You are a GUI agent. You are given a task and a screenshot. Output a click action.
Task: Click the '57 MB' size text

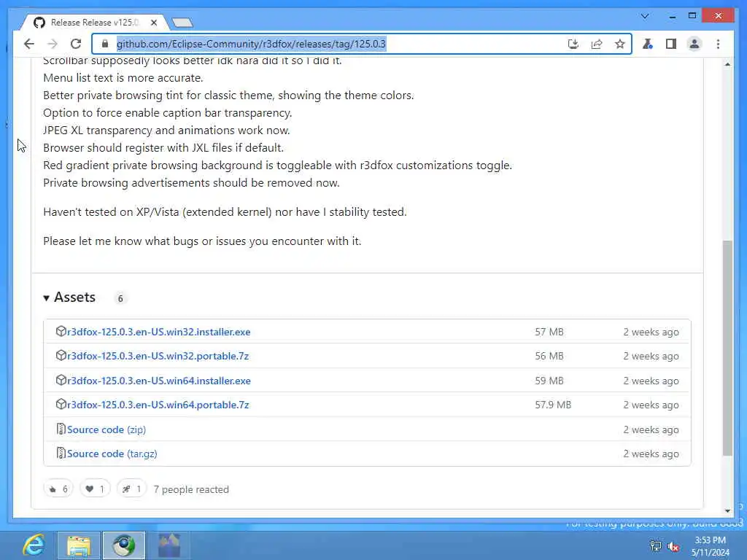(549, 332)
